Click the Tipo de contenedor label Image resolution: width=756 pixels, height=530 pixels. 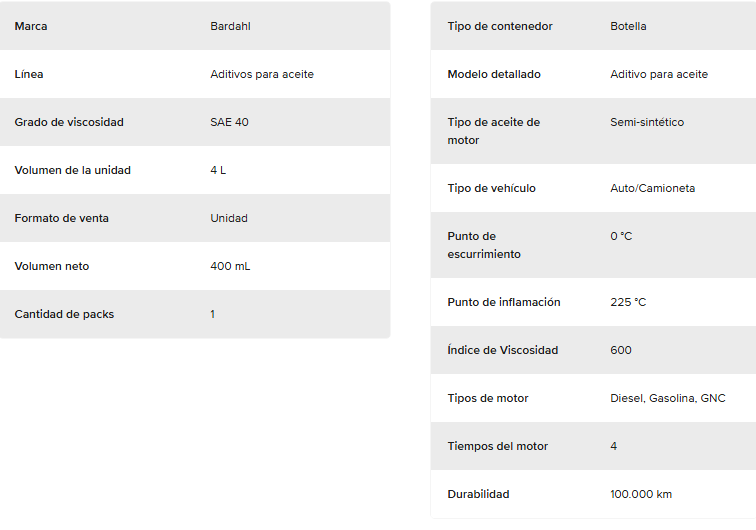(x=500, y=26)
